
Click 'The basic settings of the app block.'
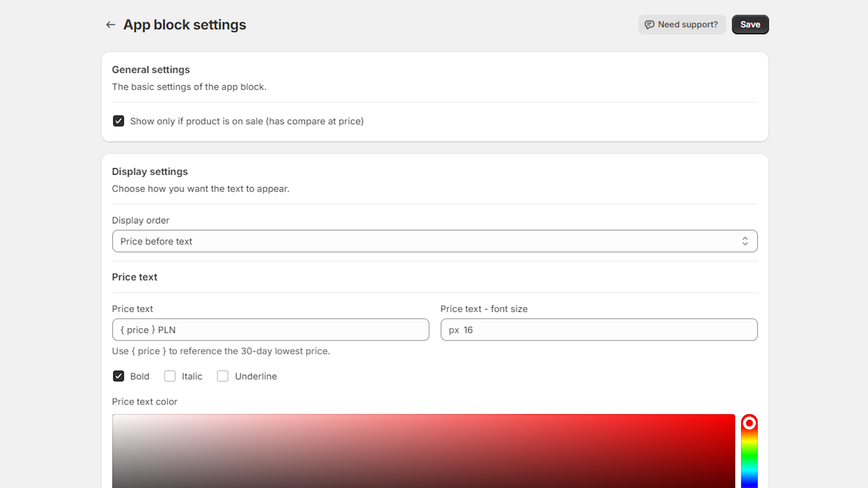(x=189, y=87)
